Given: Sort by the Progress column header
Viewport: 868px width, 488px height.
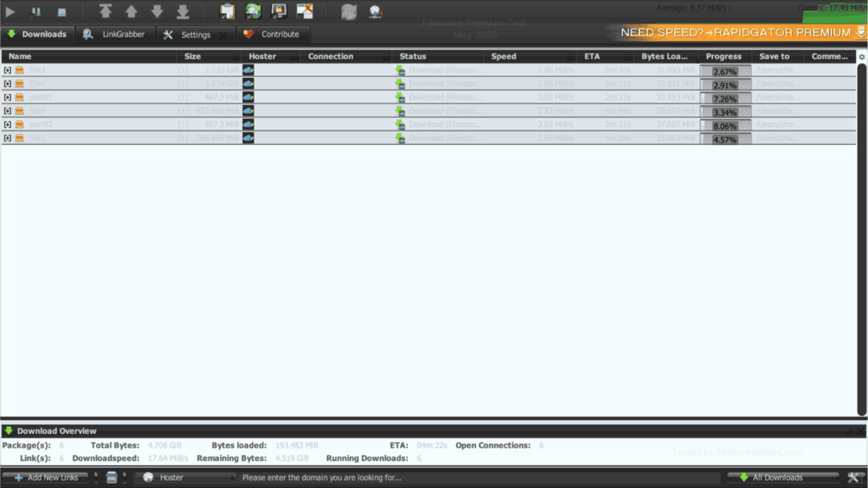Looking at the screenshot, I should click(x=724, y=57).
